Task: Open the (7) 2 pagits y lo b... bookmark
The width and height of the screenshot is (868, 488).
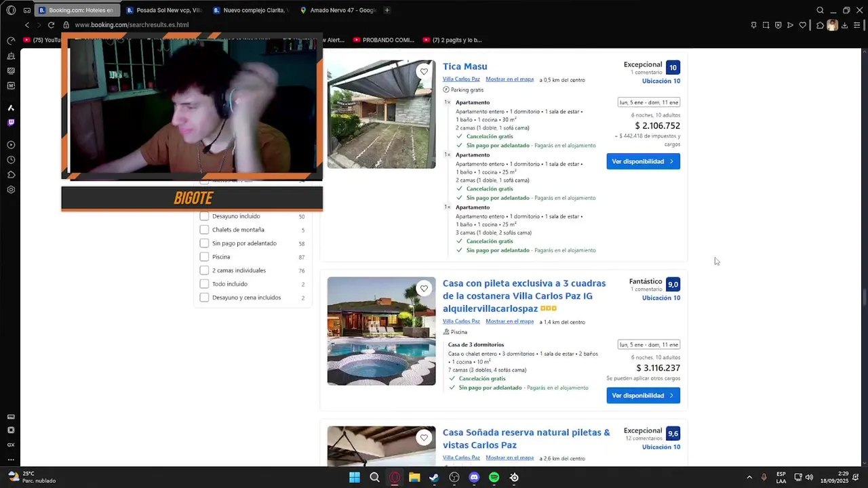Action: point(452,40)
